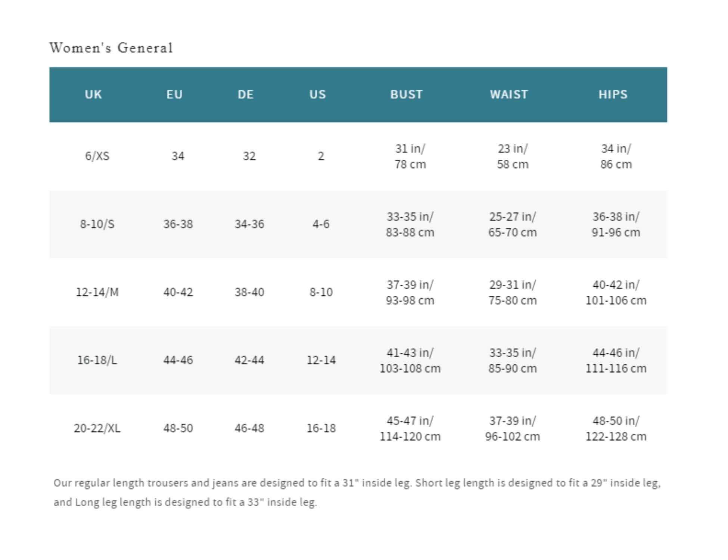Click the EU column header

(174, 94)
